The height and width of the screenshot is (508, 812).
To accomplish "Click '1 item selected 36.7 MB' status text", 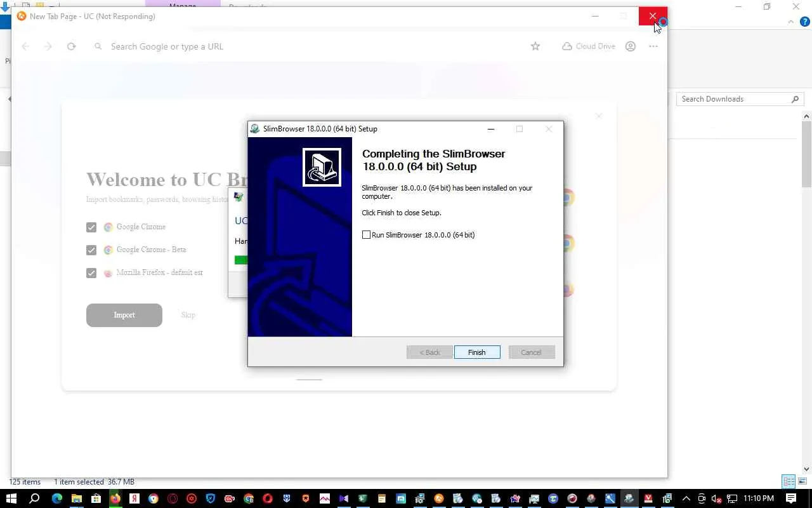I will tap(94, 482).
